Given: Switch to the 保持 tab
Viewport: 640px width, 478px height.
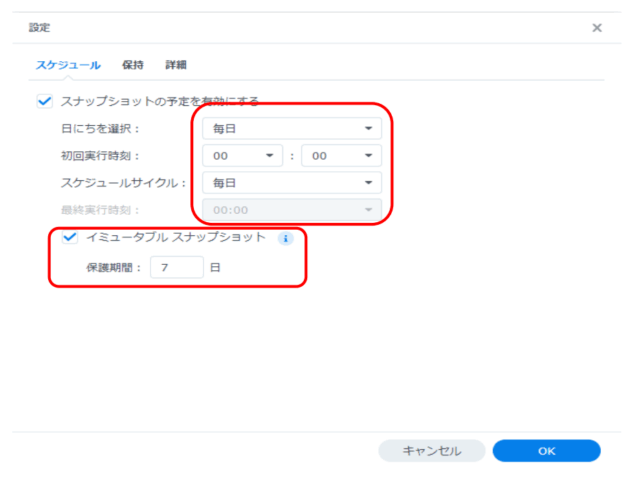Looking at the screenshot, I should click(132, 65).
